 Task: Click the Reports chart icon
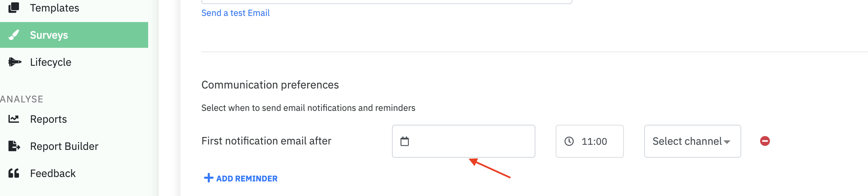coord(14,119)
